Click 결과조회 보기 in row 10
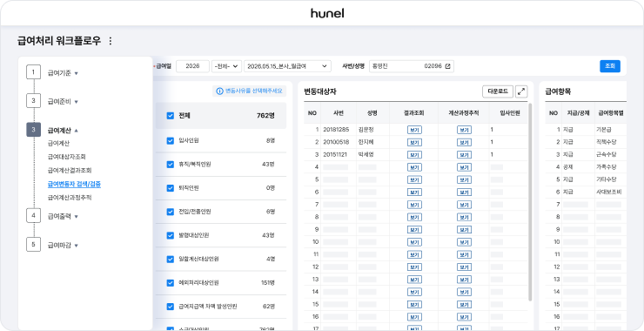The height and width of the screenshot is (331, 644). [414, 242]
